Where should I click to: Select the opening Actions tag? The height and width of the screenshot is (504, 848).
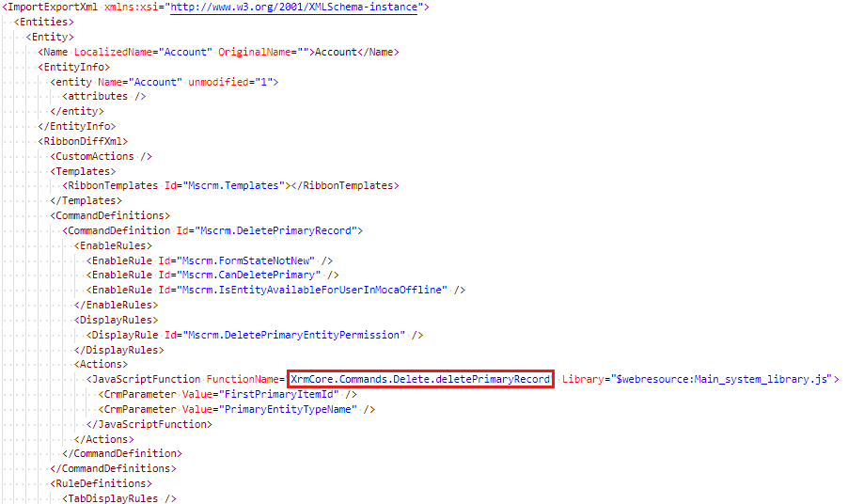[x=102, y=365]
